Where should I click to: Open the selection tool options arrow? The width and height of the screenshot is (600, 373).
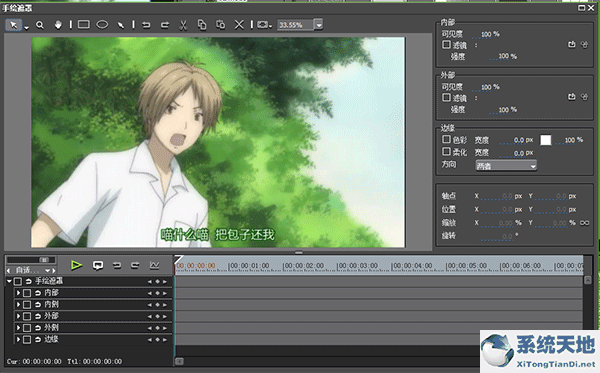(x=26, y=28)
